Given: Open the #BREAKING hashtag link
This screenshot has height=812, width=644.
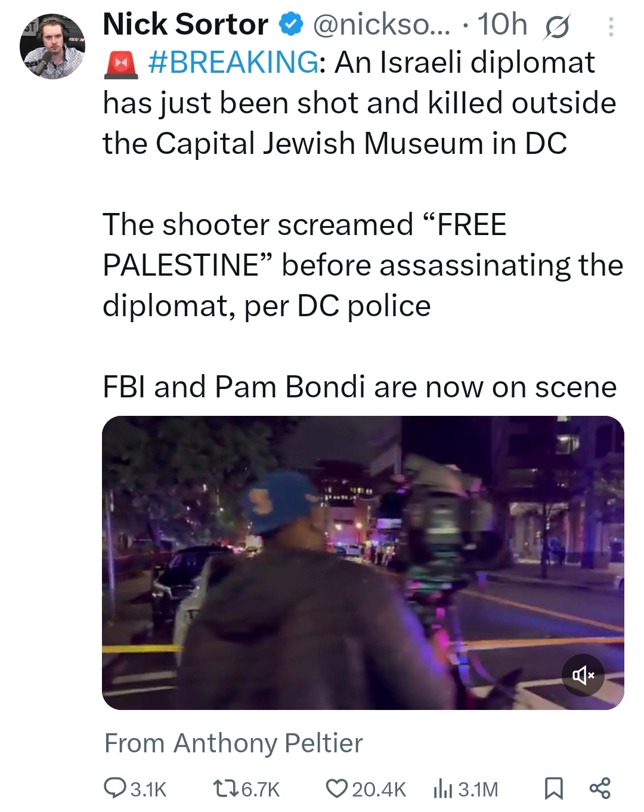Looking at the screenshot, I should [233, 63].
